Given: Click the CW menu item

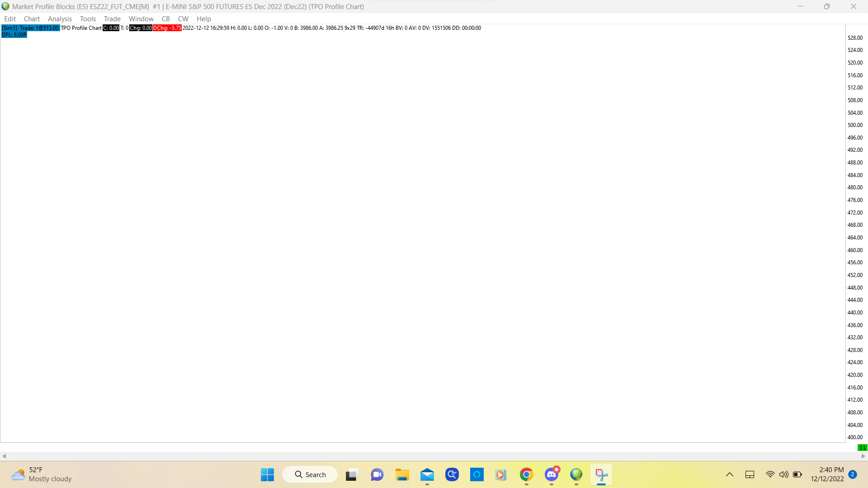Looking at the screenshot, I should coord(183,19).
